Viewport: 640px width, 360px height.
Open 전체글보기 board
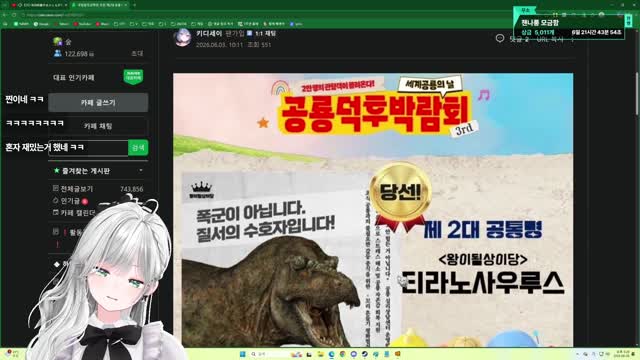[x=77, y=189]
